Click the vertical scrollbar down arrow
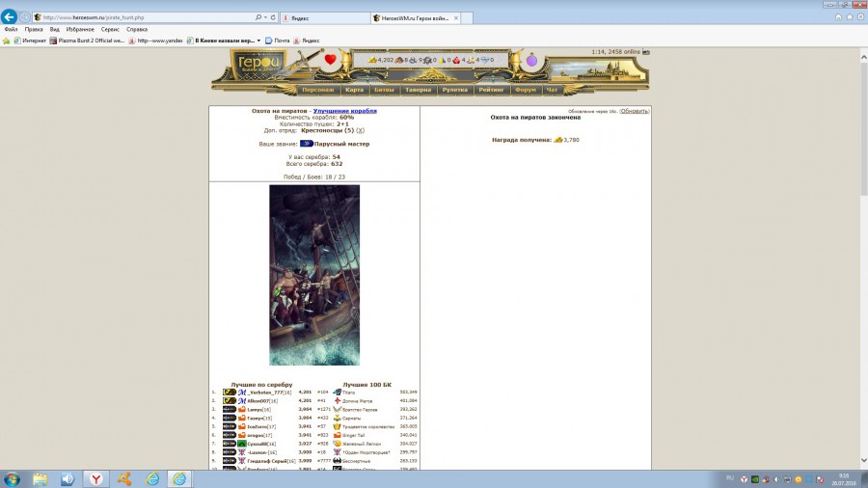The height and width of the screenshot is (488, 868). point(863,461)
